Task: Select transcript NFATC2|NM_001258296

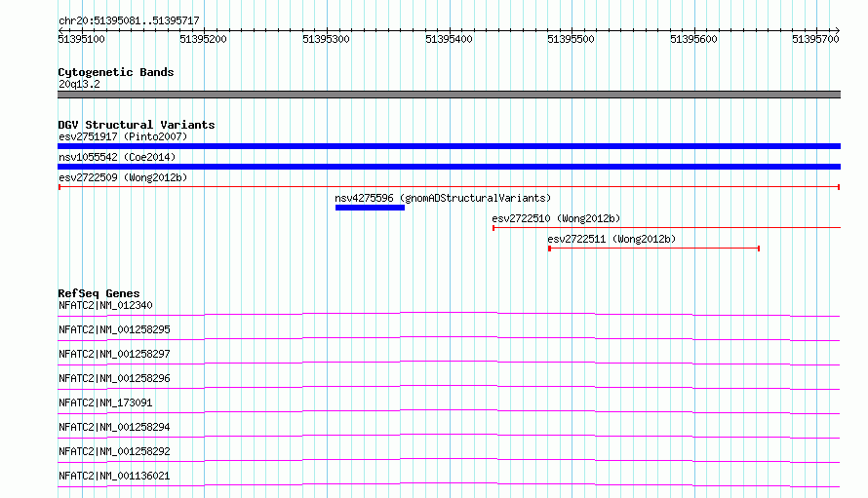Action: tap(114, 378)
